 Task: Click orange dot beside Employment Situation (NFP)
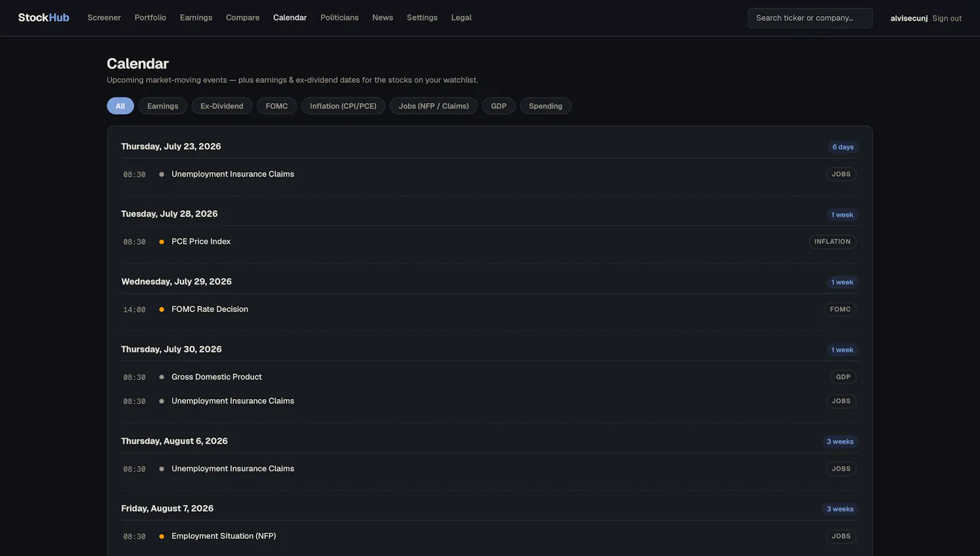(162, 536)
